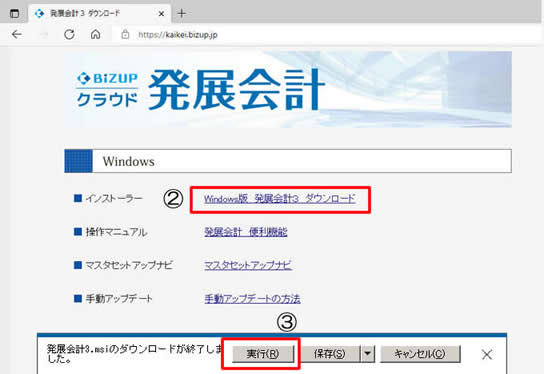Dismiss the download notification bar with X
This screenshot has height=374, width=544.
tap(487, 355)
